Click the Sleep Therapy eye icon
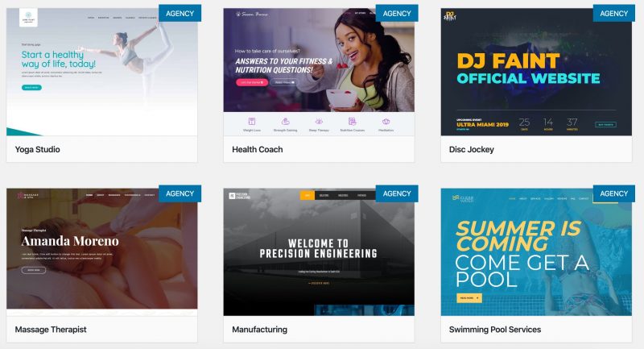Image resolution: width=644 pixels, height=349 pixels. [319, 121]
